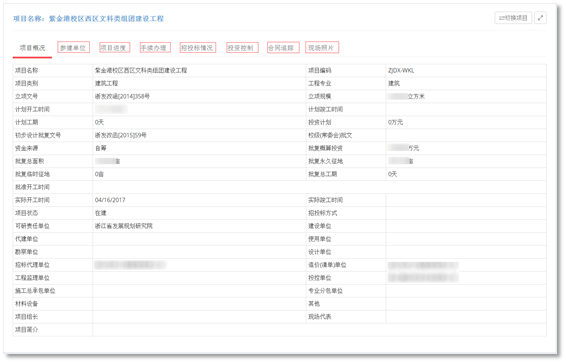Viewport: 566px width, 363px height.
Task: Click the 0万元 investment plan value
Action: click(395, 122)
